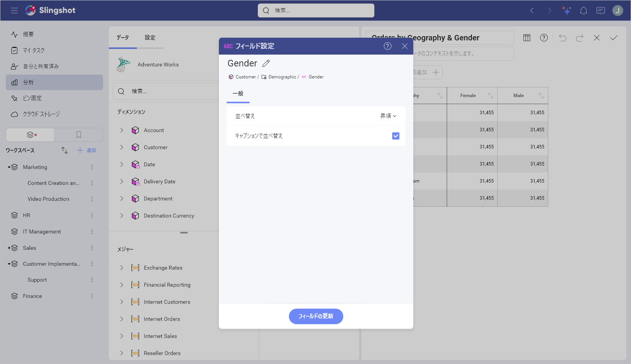631x364 pixels.
Task: Open 概要 in the sidebar
Action: point(54,35)
